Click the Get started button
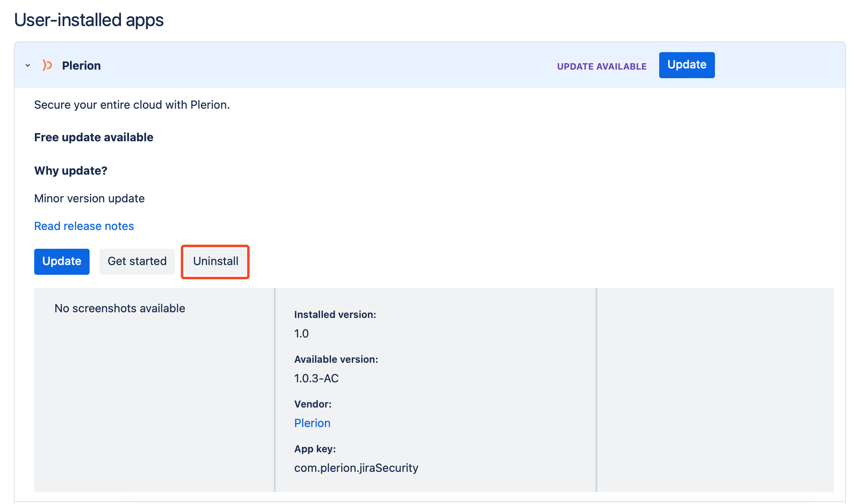 point(137,261)
